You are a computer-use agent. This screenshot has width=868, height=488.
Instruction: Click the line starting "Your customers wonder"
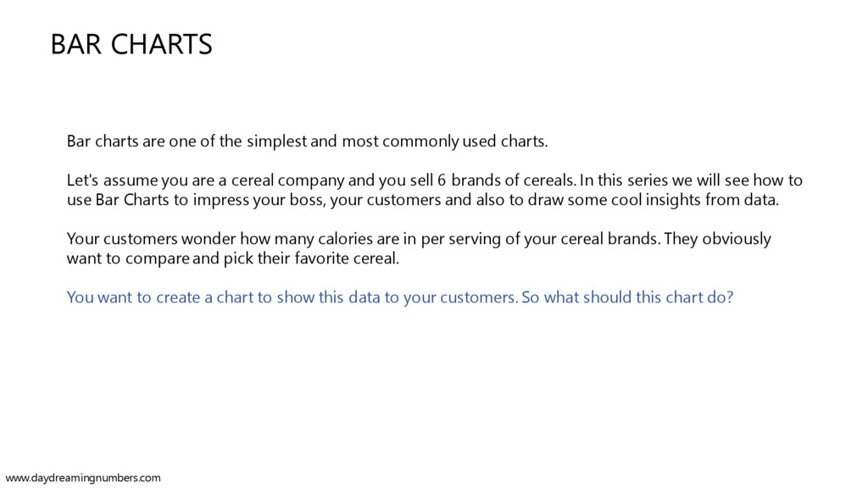pos(419,239)
